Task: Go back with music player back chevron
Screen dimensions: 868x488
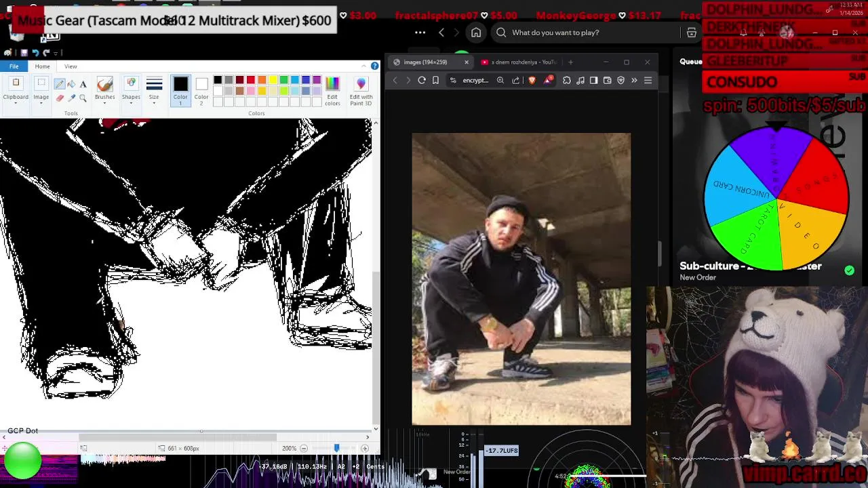Action: [x=441, y=33]
